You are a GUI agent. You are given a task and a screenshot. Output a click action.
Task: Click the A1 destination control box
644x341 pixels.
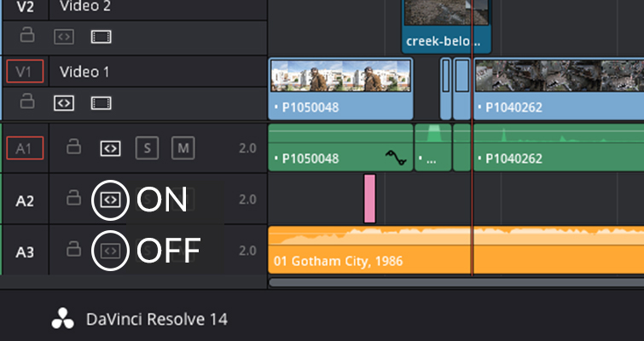click(23, 148)
